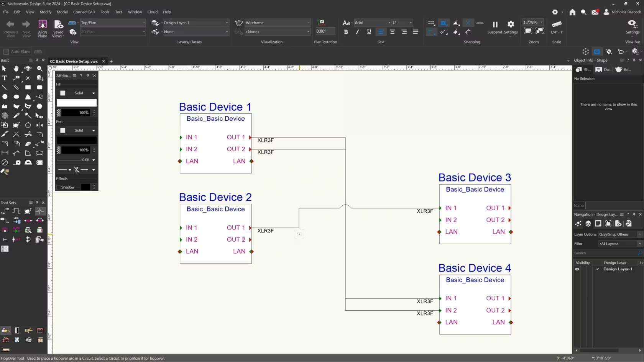Toggle bold text formatting
644x362 pixels.
pos(346,32)
